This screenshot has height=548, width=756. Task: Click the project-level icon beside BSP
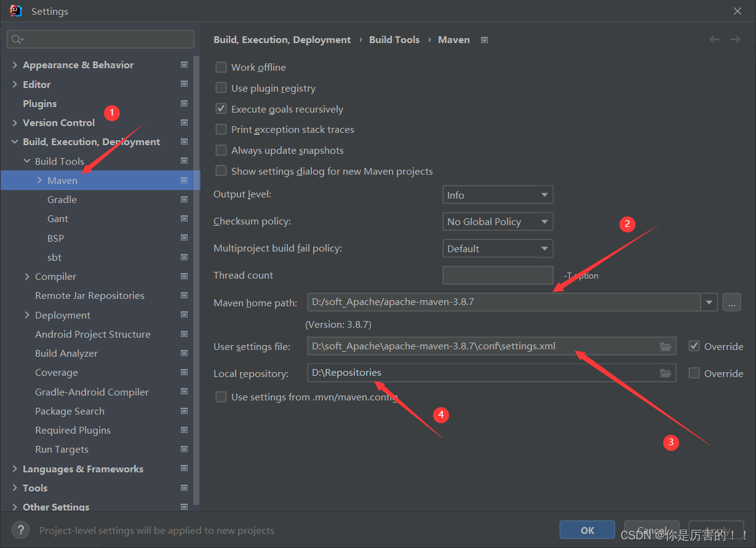click(184, 238)
